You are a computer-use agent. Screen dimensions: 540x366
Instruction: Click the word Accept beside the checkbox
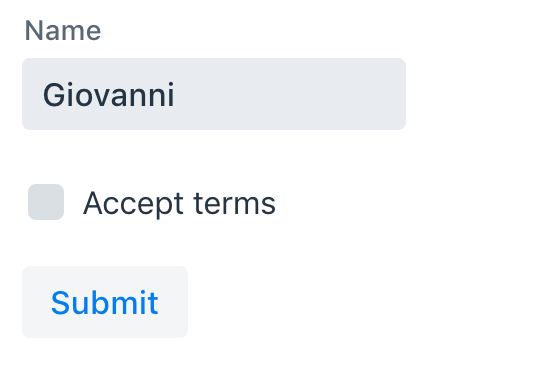coord(133,204)
